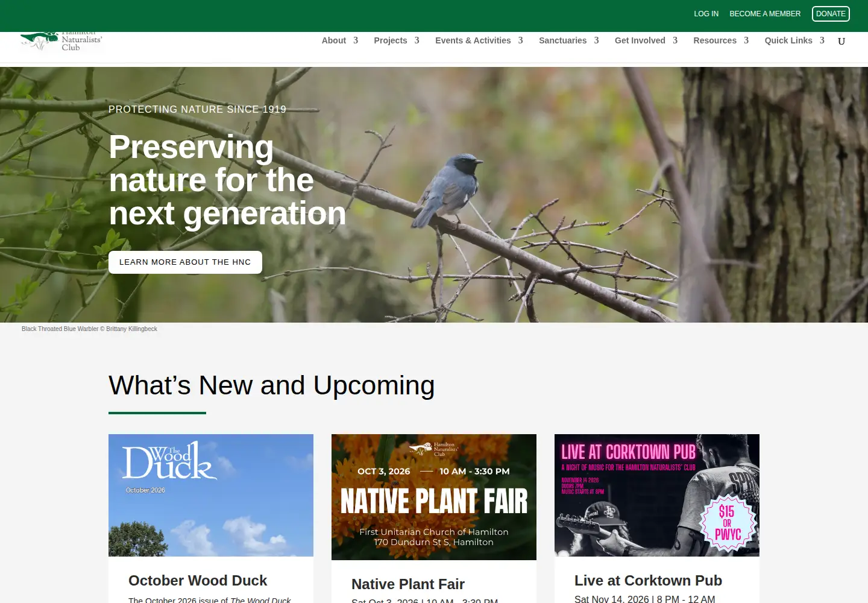Click the 'PROTECTING NATURE SINCE 1919' text

click(197, 109)
